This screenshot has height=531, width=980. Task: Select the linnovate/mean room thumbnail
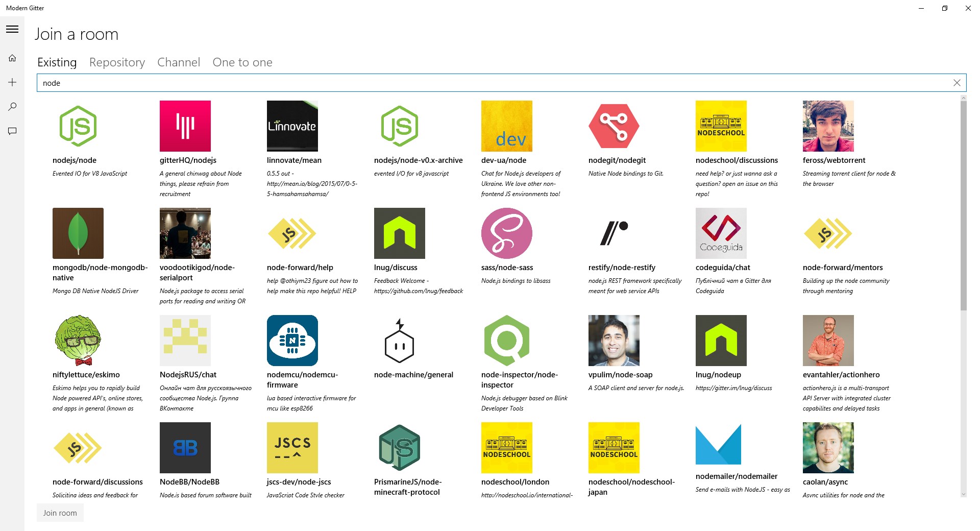[292, 126]
